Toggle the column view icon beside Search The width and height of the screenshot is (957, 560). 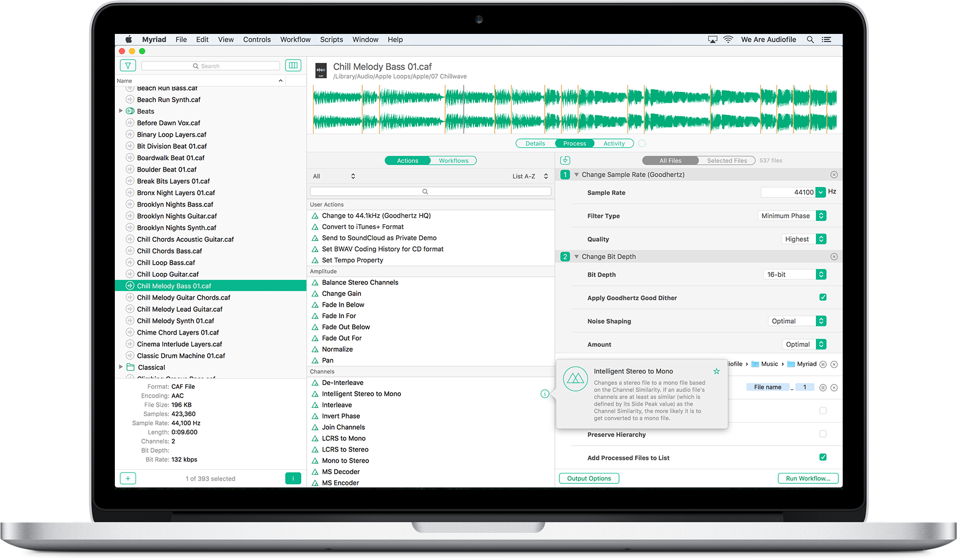pyautogui.click(x=293, y=66)
